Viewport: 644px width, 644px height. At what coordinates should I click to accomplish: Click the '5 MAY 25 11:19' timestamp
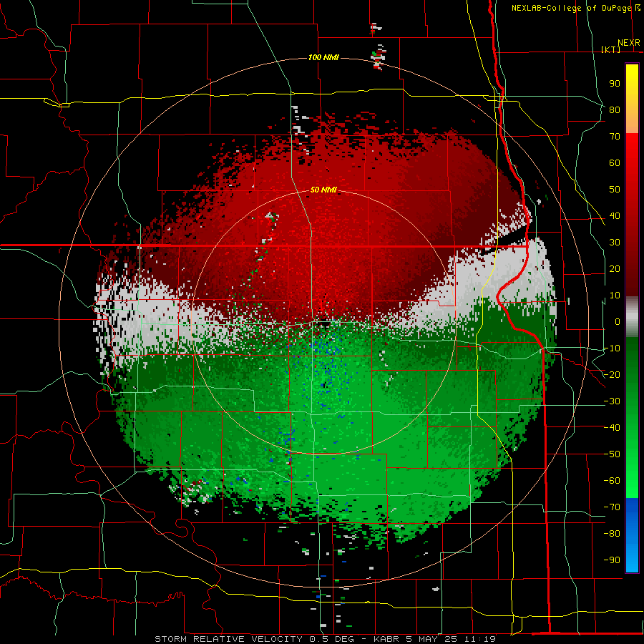pyautogui.click(x=451, y=639)
